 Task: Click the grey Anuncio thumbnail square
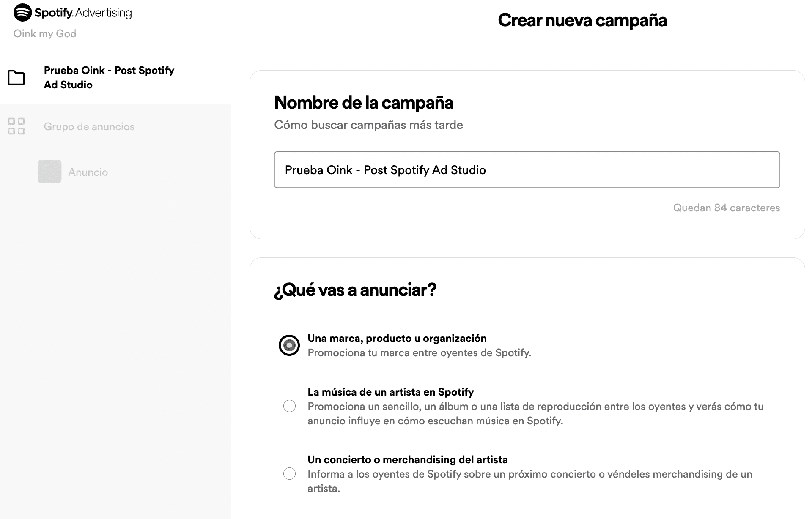tap(49, 172)
